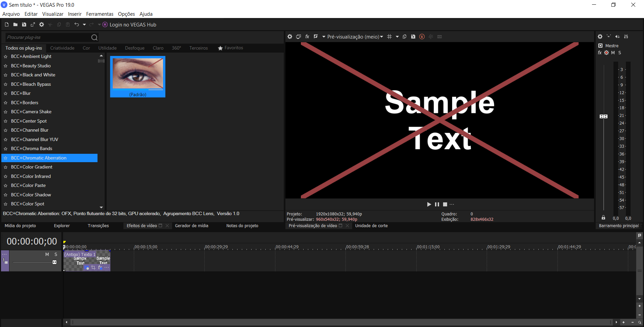Image resolution: width=644 pixels, height=327 pixels.
Task: Mute the Mestre bus
Action: coord(613,53)
